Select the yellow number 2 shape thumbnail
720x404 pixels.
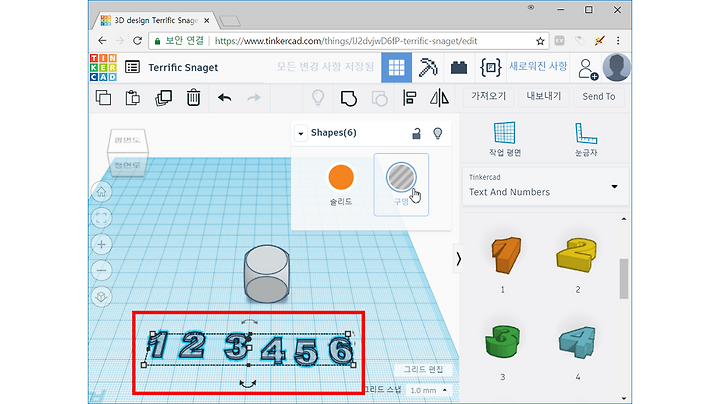click(x=578, y=254)
